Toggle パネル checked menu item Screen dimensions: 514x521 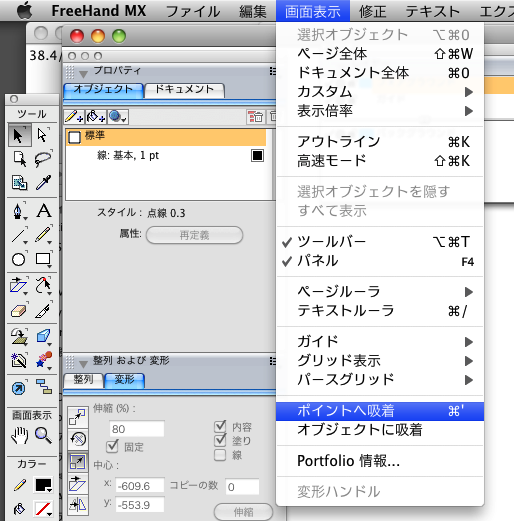[380, 261]
